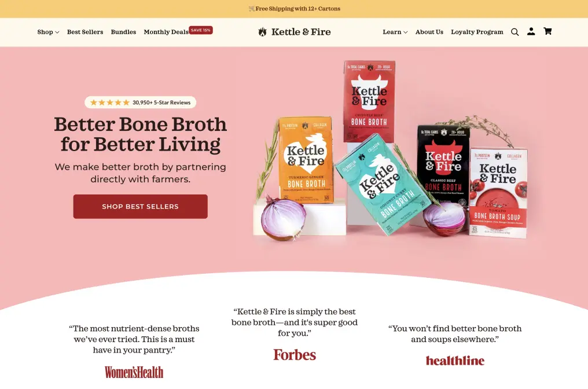Open the search magnifier icon
The width and height of the screenshot is (588, 389).
pyautogui.click(x=515, y=32)
